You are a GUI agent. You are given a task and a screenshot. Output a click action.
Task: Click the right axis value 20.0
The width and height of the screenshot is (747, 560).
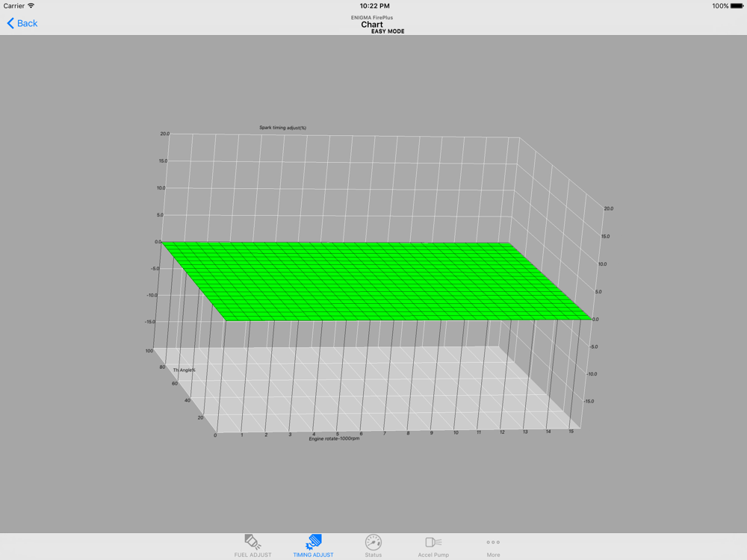click(608, 208)
